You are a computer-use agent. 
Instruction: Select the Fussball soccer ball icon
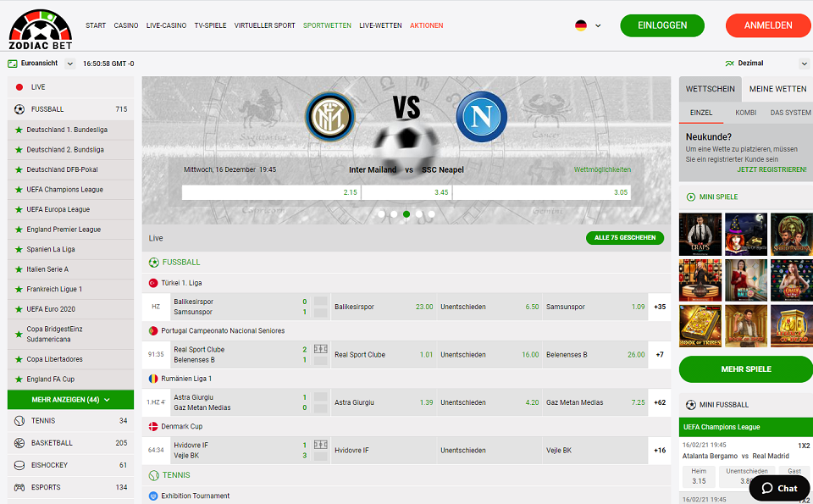click(19, 108)
